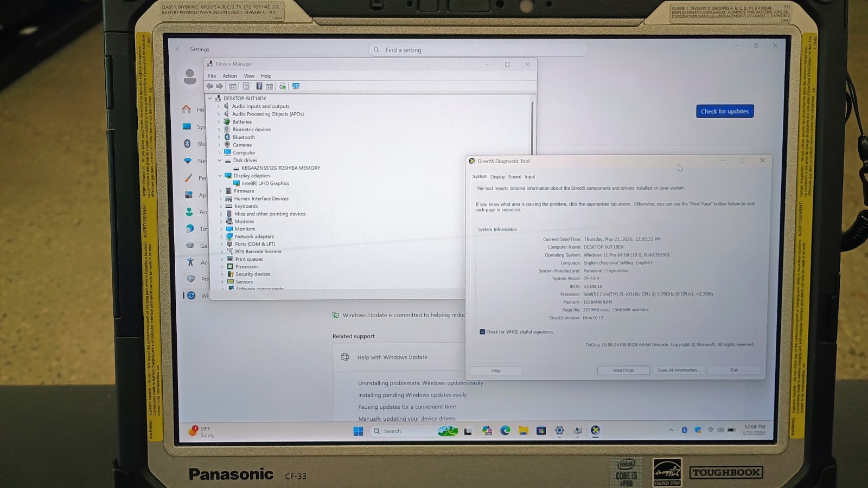Viewport: 868px width, 488px height.
Task: Open the View menu in Device Manager
Action: pyautogui.click(x=249, y=76)
